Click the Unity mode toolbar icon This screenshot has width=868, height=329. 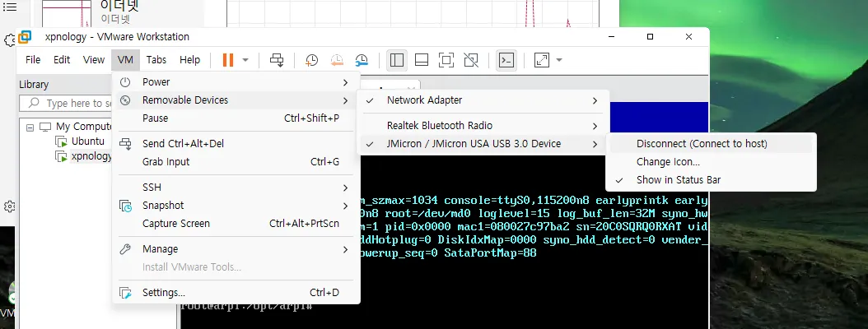click(x=471, y=60)
